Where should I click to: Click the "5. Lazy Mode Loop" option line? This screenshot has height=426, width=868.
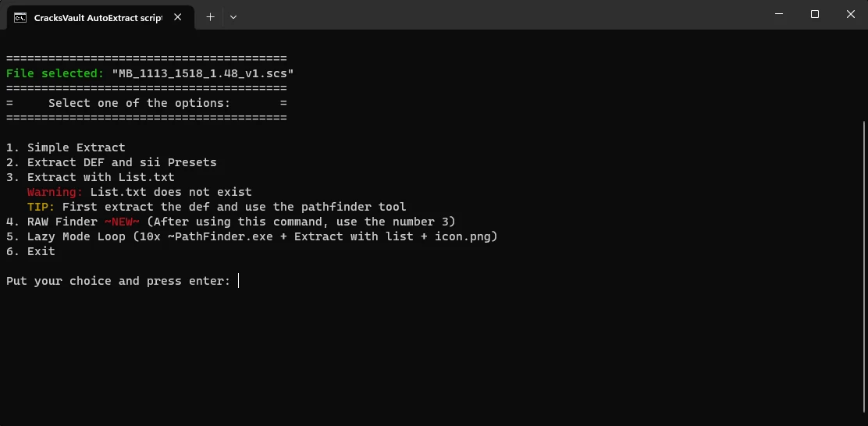[251, 236]
